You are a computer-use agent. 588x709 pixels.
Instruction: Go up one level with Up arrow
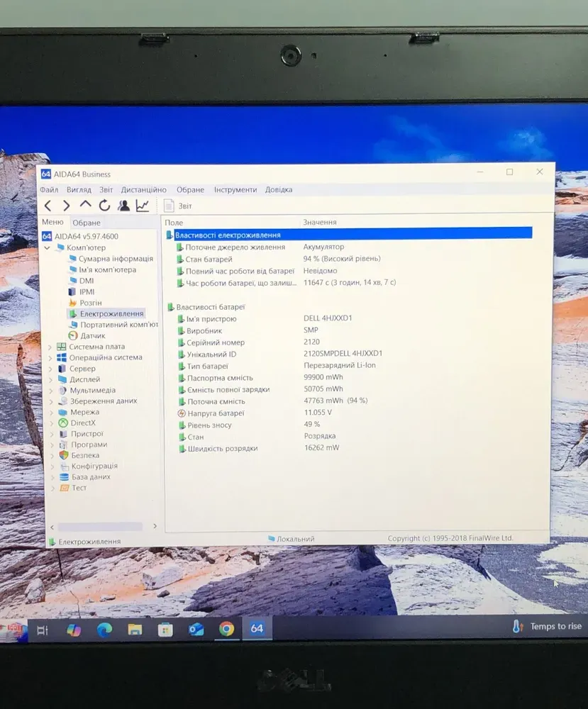pos(85,205)
